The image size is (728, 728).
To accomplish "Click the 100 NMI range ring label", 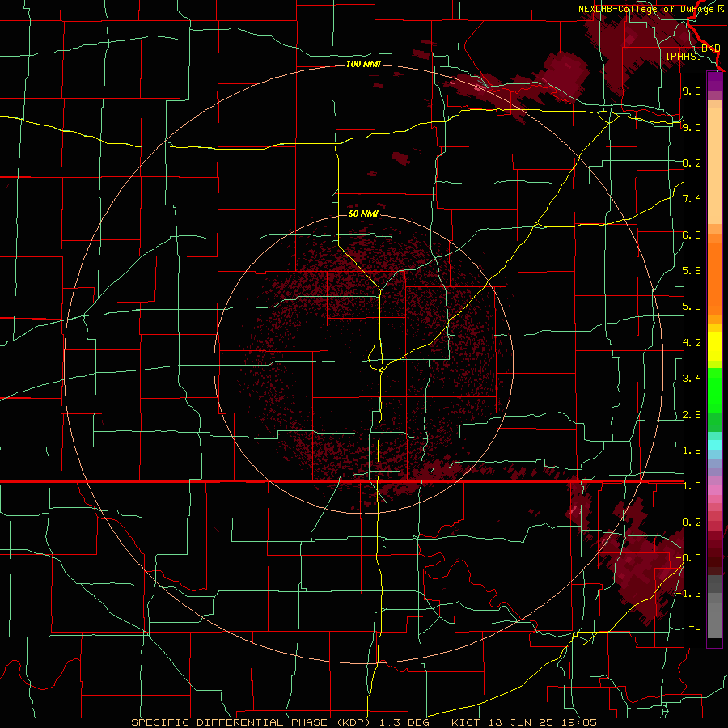I will [363, 64].
